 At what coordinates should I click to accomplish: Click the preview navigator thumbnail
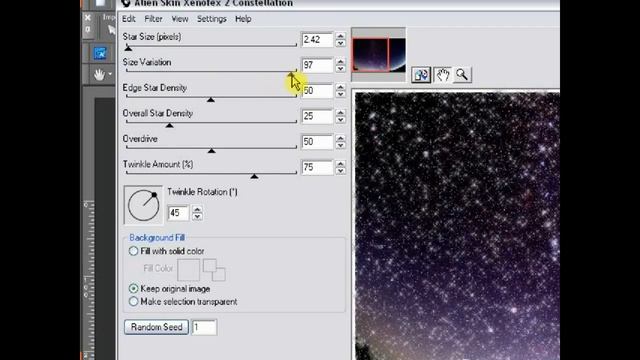pyautogui.click(x=379, y=55)
